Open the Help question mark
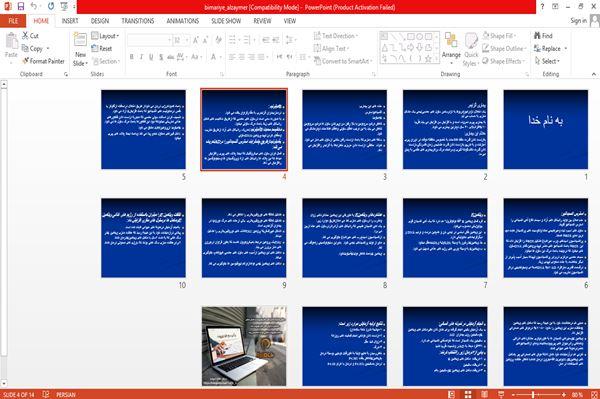 (542, 7)
